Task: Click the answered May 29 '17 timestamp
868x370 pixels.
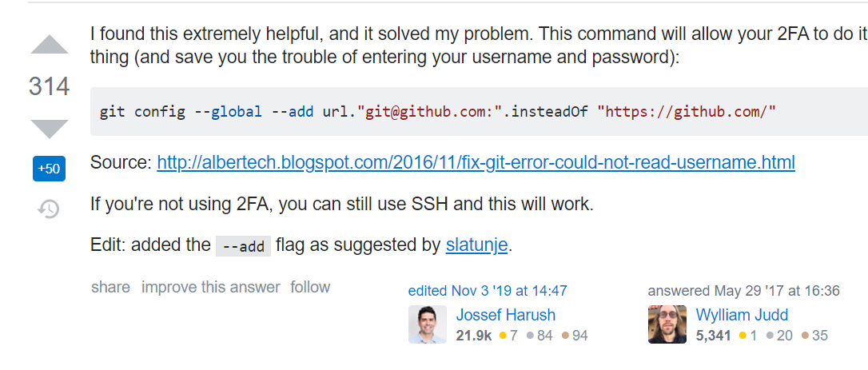Action: click(744, 291)
